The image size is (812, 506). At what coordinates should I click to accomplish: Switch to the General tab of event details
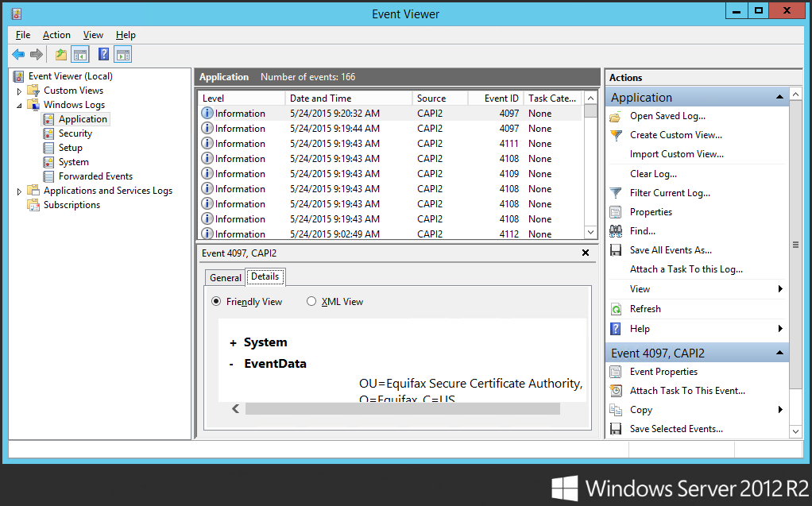225,277
